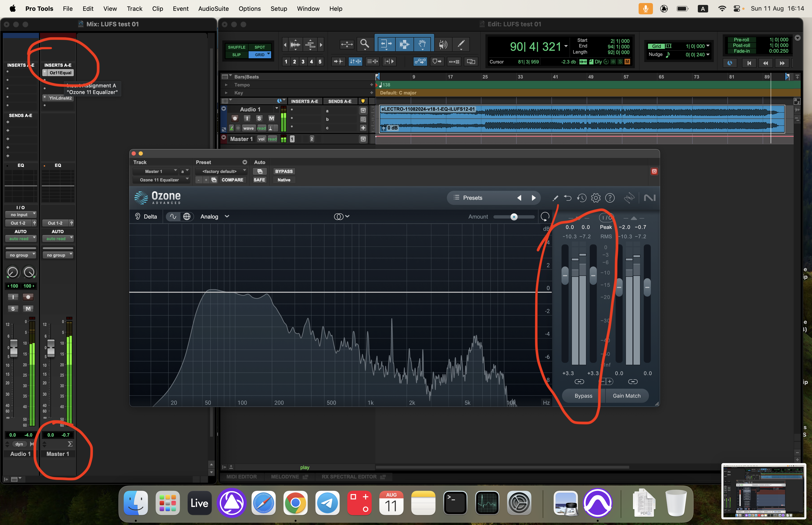Screen dimensions: 812x525
Task: Open Ozone help question mark icon
Action: [610, 198]
